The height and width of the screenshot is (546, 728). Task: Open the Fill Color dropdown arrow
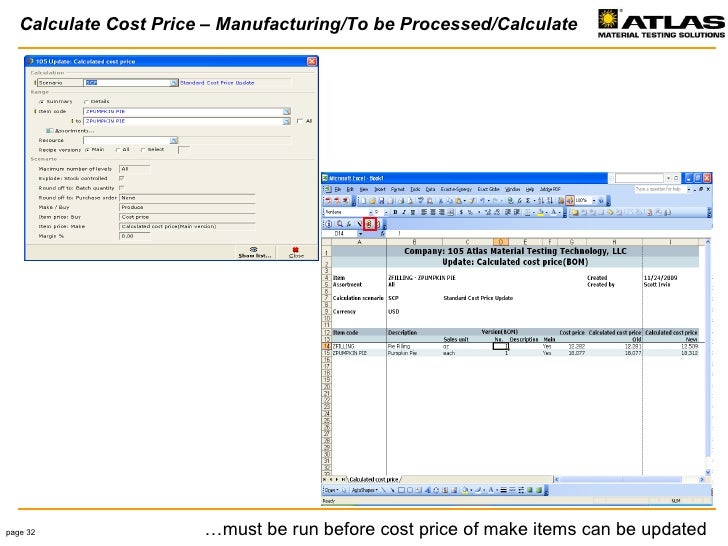pos(546,212)
